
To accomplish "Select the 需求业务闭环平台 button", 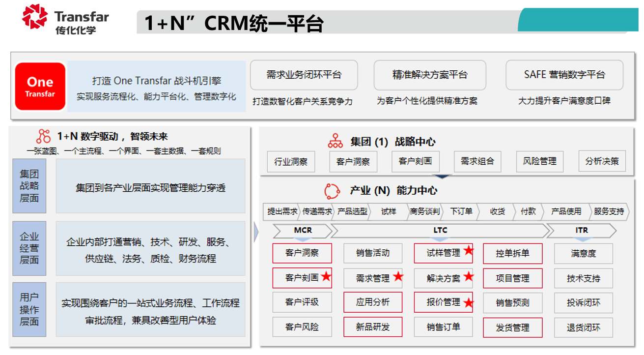I will pos(304,75).
